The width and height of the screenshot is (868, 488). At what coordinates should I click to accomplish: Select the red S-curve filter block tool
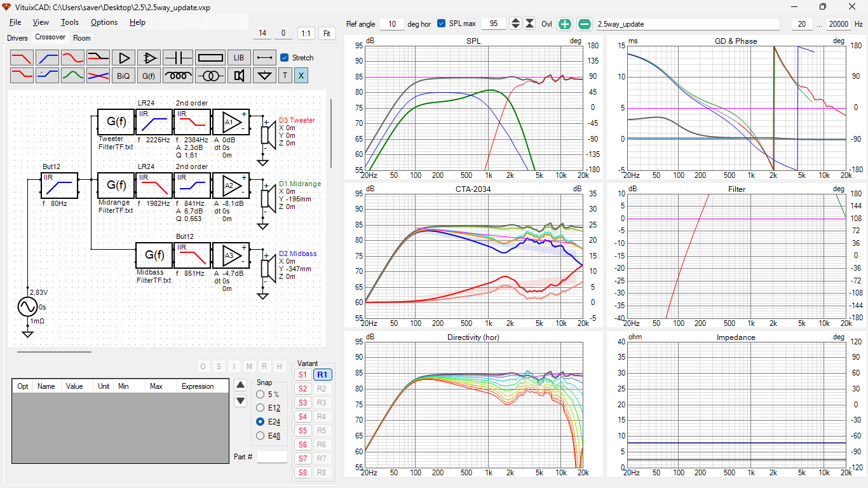tap(72, 57)
